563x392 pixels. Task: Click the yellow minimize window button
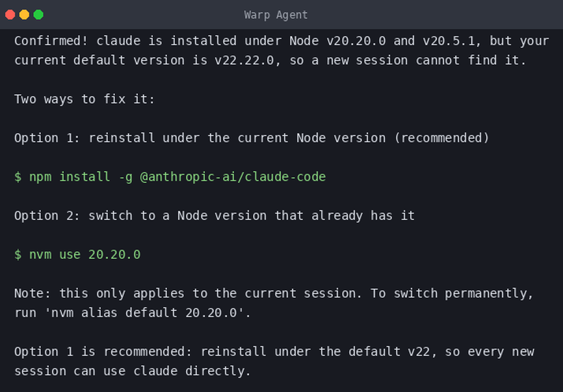click(x=24, y=15)
